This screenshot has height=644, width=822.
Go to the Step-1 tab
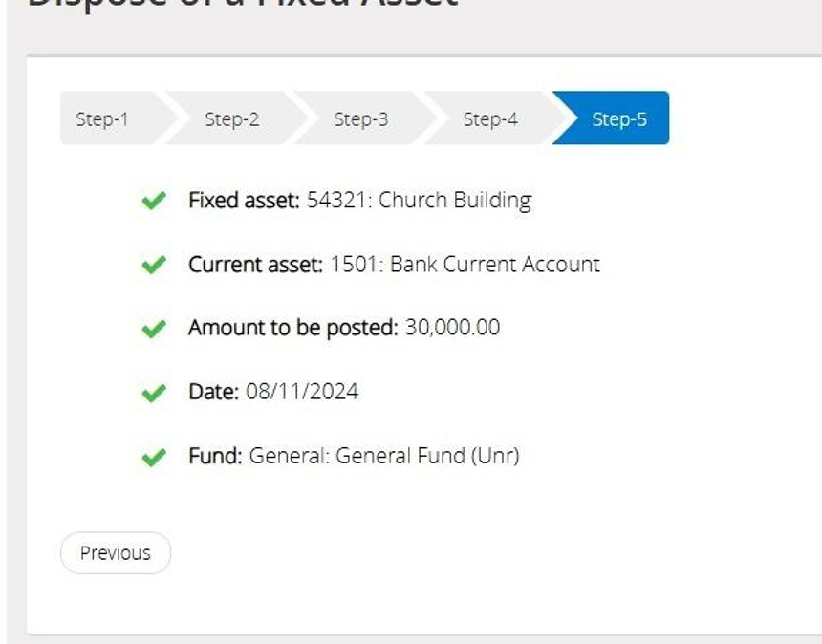pos(102,119)
